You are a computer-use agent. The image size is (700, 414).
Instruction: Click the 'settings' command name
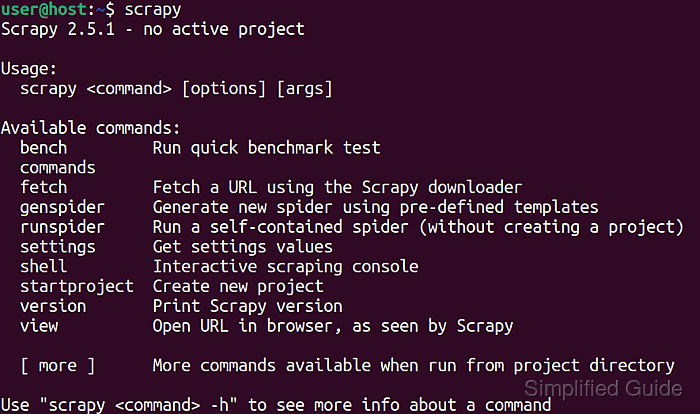(x=57, y=247)
